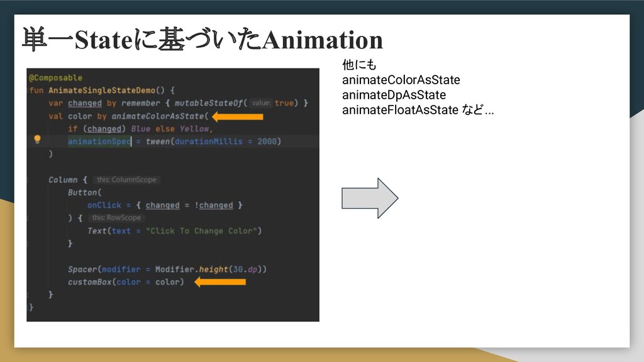Screen dimensions: 644x362
Task: Click the 'Text(' composable call
Action: tap(99, 231)
